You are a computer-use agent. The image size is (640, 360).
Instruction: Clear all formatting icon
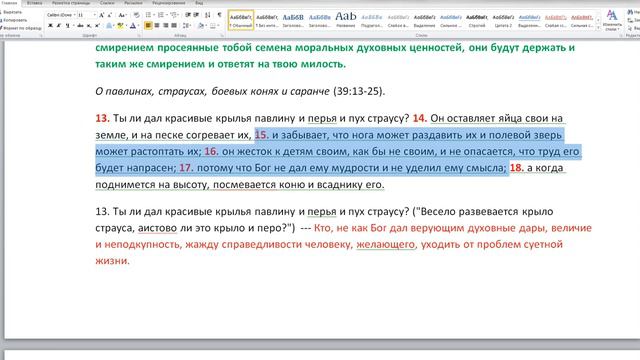click(137, 15)
